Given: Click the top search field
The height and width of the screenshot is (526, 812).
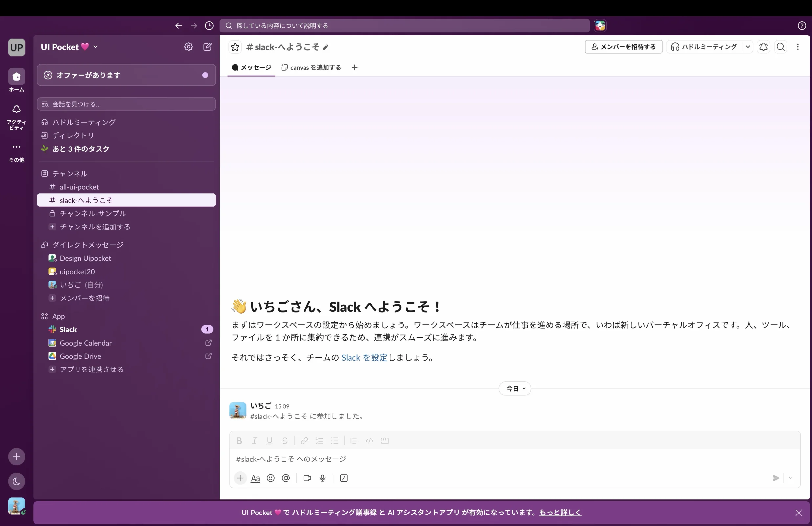Looking at the screenshot, I should tap(405, 26).
